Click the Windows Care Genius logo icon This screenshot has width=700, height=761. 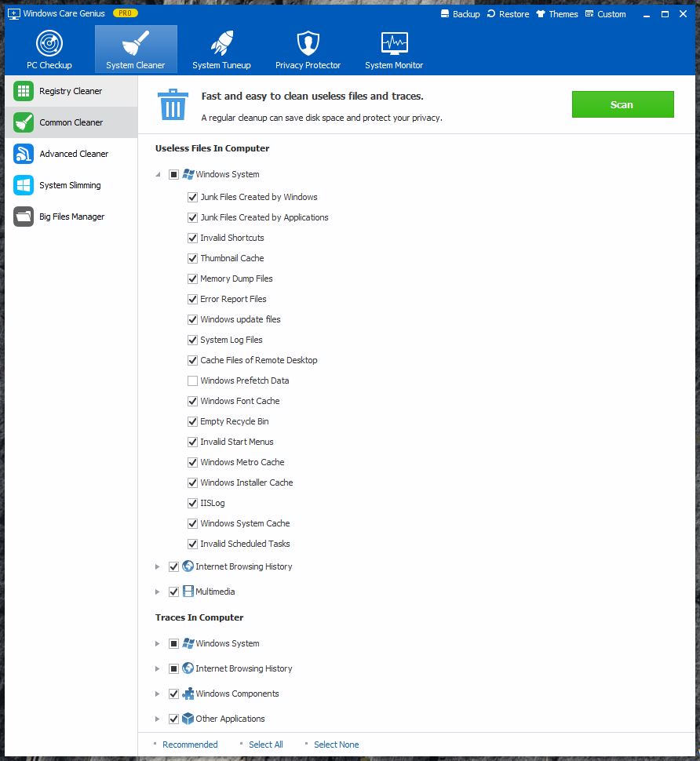[14, 13]
